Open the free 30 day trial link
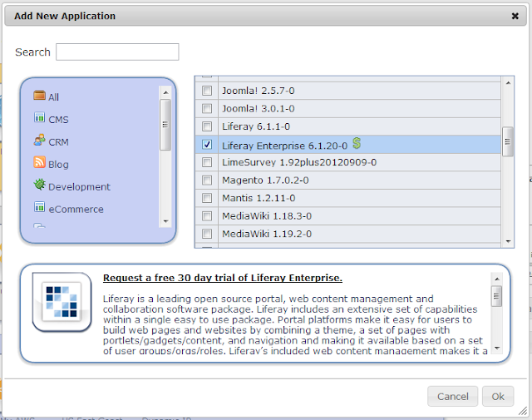This screenshot has width=532, height=420. pos(223,278)
